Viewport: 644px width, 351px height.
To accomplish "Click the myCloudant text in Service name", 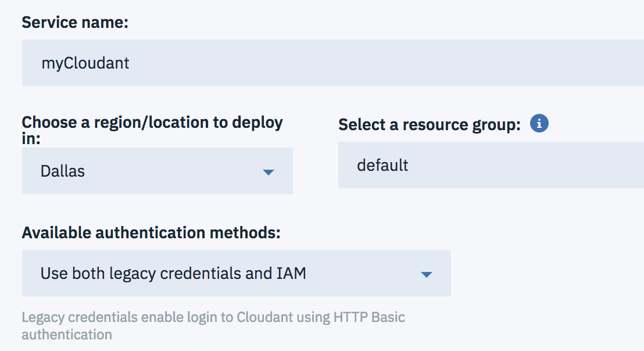I will 85,63.
